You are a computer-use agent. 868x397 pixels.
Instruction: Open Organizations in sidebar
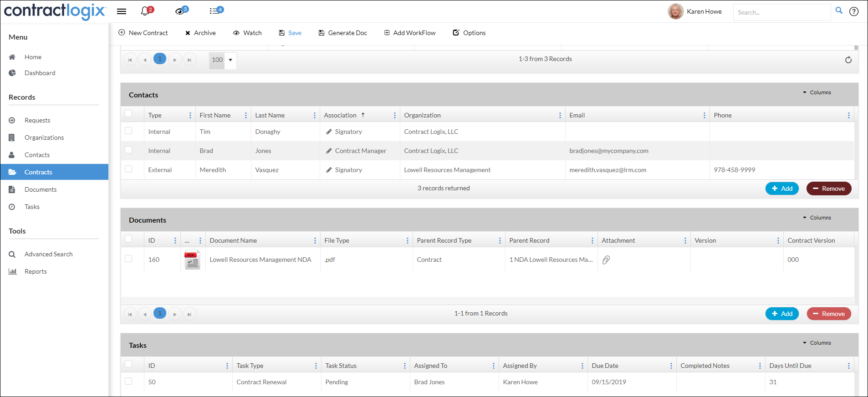pos(44,137)
